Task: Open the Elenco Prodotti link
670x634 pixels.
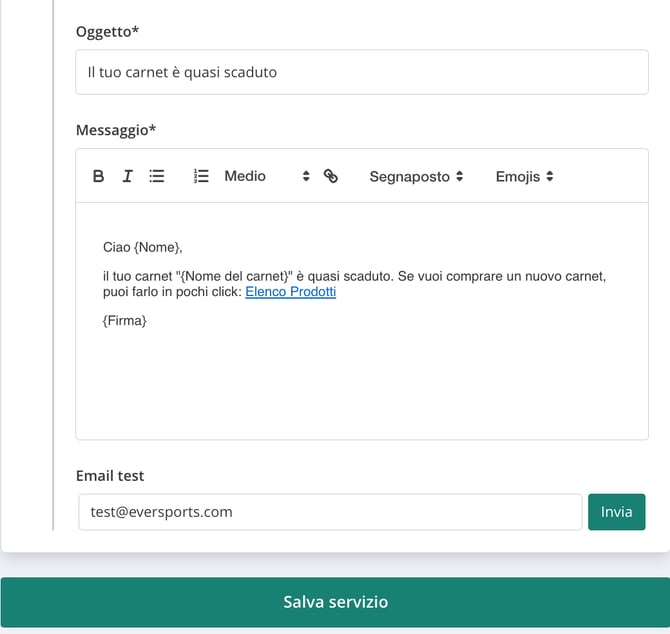Action: (x=291, y=292)
